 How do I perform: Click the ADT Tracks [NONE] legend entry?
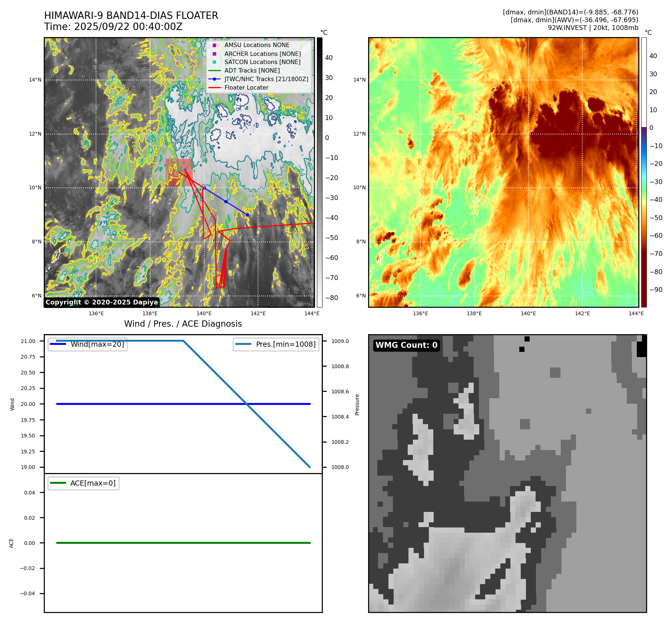tap(252, 70)
